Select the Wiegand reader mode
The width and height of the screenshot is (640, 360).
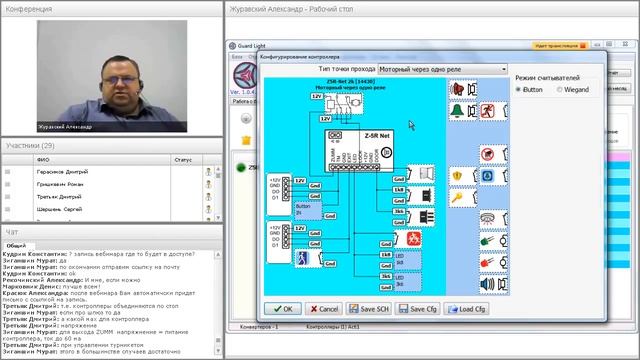pyautogui.click(x=573, y=89)
